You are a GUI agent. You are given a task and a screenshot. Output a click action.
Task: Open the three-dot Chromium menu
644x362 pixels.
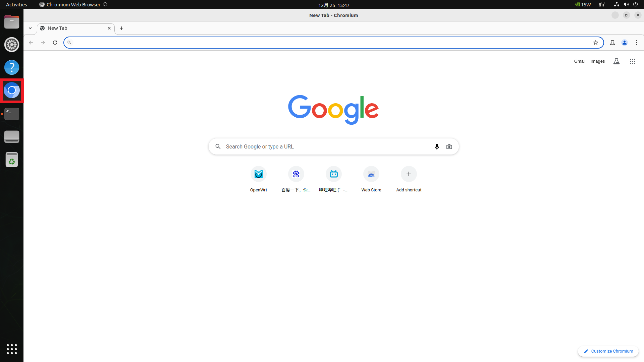pos(636,43)
